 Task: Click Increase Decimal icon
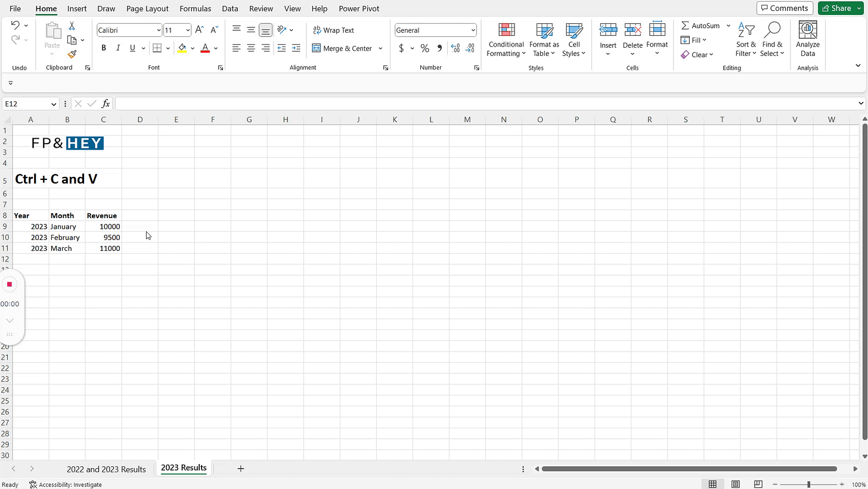pos(455,48)
